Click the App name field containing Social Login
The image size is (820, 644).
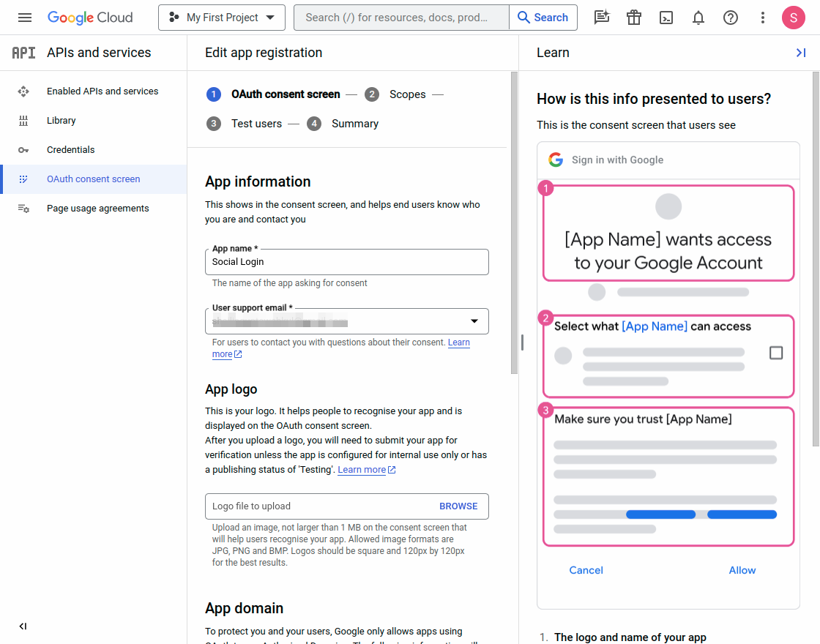point(347,262)
